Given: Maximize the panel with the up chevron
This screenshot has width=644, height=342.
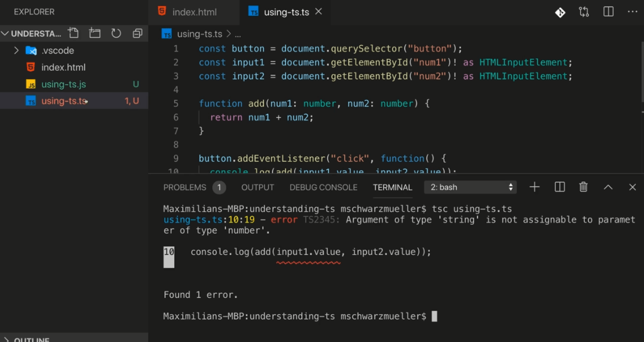Looking at the screenshot, I should click(x=608, y=188).
